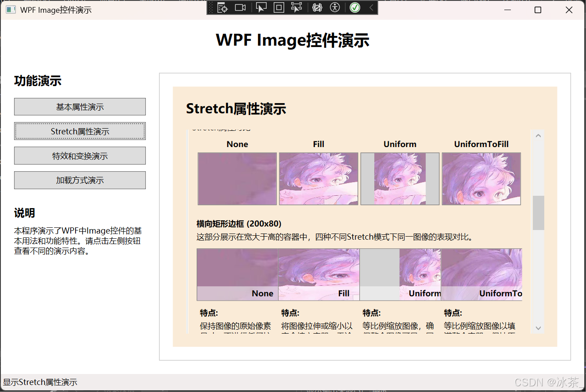
Task: Click the text 等比例缩放图像以填
Action: [480, 326]
